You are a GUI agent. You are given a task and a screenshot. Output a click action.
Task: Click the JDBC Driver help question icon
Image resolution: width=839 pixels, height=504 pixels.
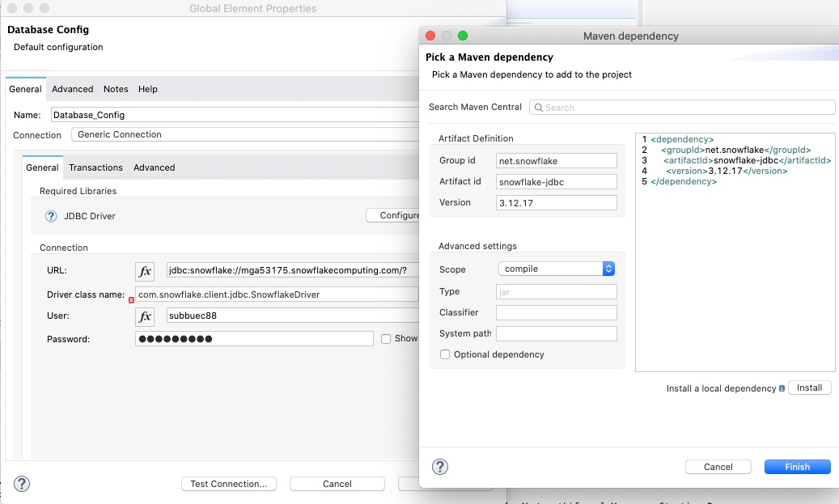(51, 216)
